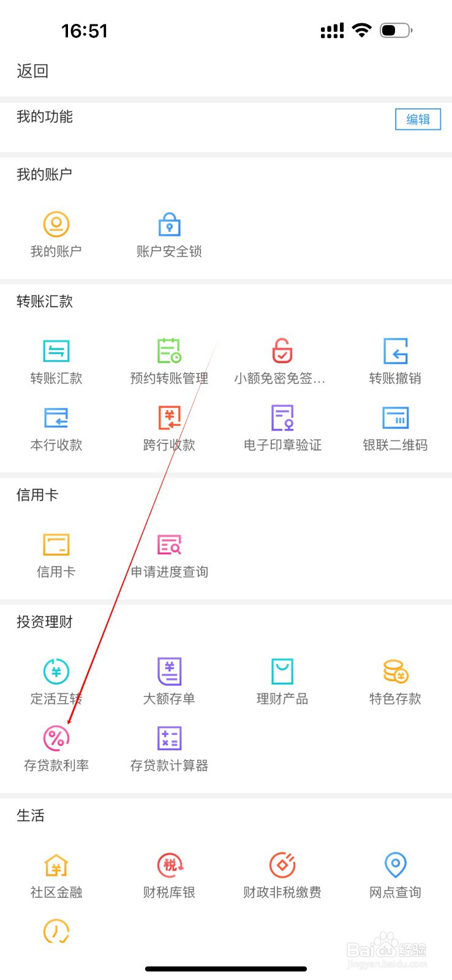Tap the 16:51 clock in status bar
Screen dimensions: 452x980
click(x=85, y=31)
